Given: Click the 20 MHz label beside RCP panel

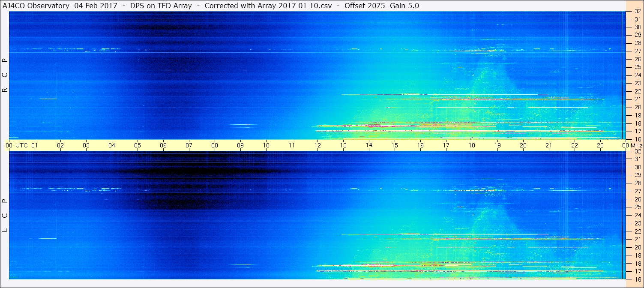Looking at the screenshot, I should pyautogui.click(x=638, y=107).
